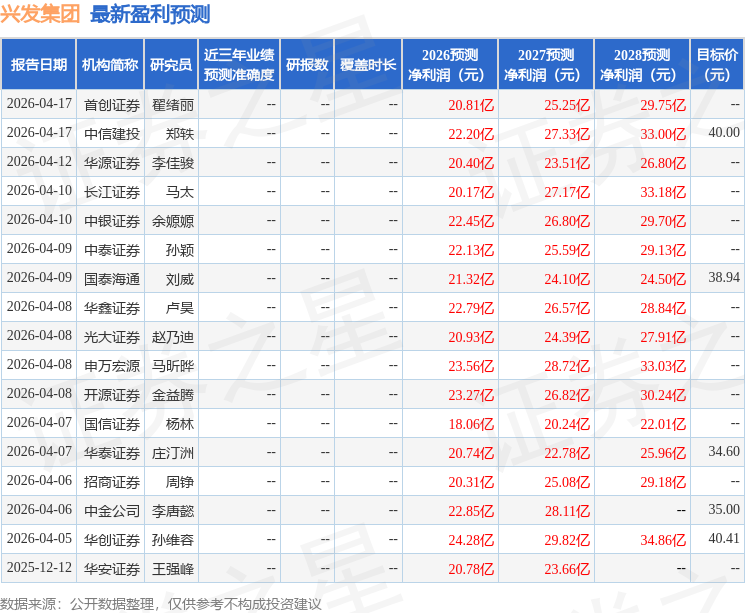The image size is (745, 613).
Task: Click the 机构简称 column header
Action: pos(110,64)
